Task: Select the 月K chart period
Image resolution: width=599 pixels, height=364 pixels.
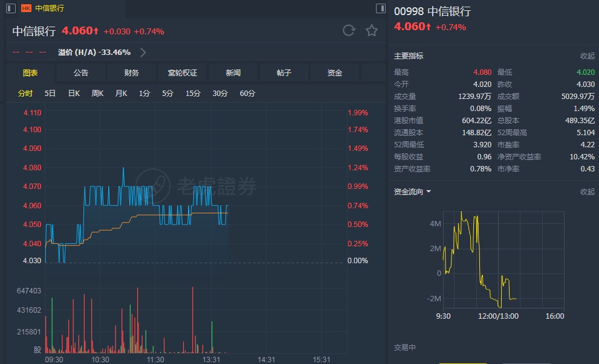Action: tap(121, 94)
